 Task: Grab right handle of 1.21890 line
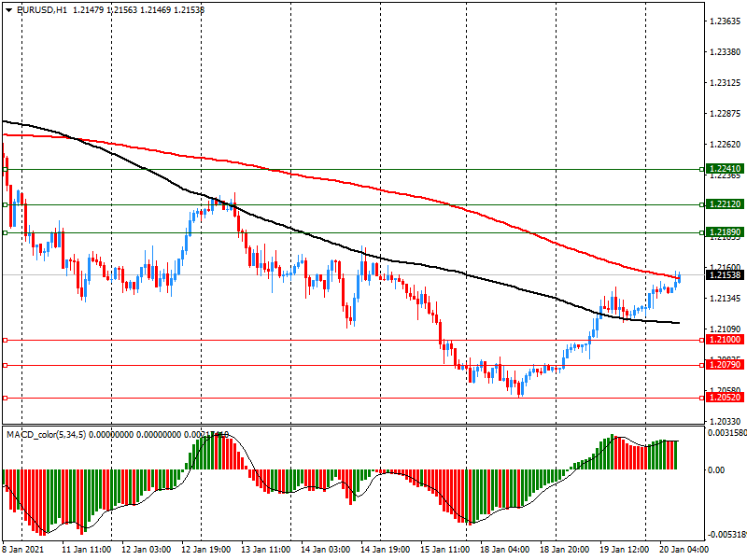[702, 232]
